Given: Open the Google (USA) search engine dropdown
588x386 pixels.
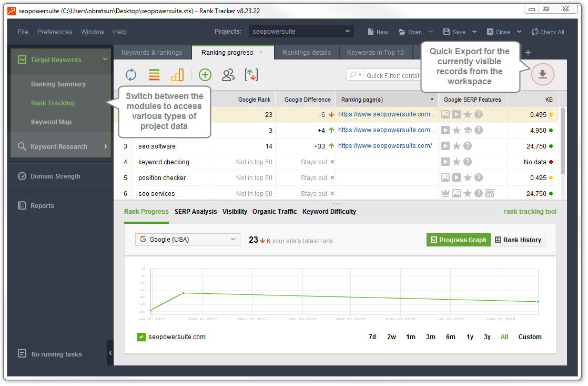Looking at the screenshot, I should click(188, 239).
